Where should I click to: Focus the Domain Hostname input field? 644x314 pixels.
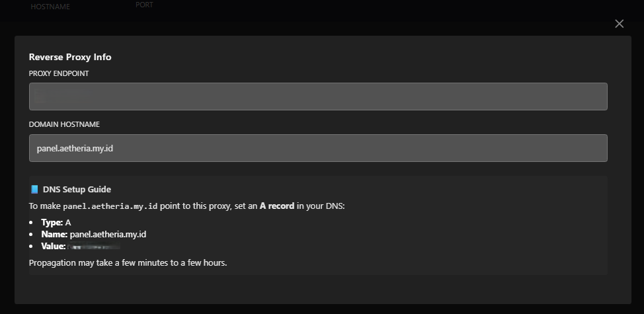coord(318,148)
